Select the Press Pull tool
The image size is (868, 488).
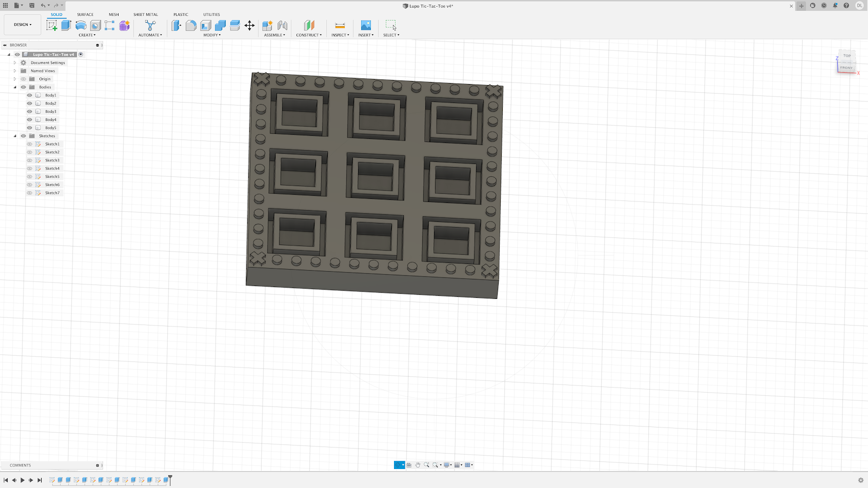point(176,26)
